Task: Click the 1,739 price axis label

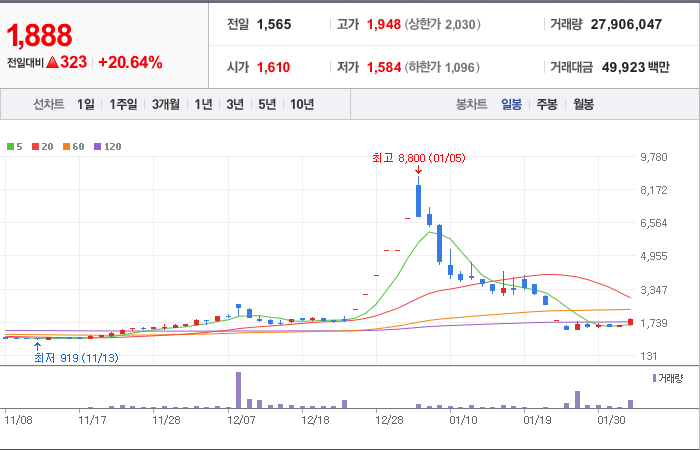Action: [654, 323]
